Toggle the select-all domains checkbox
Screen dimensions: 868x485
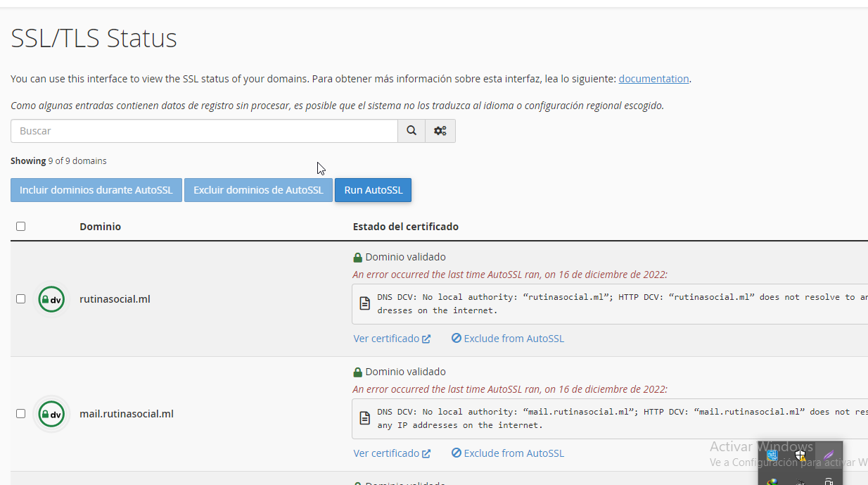pyautogui.click(x=21, y=227)
